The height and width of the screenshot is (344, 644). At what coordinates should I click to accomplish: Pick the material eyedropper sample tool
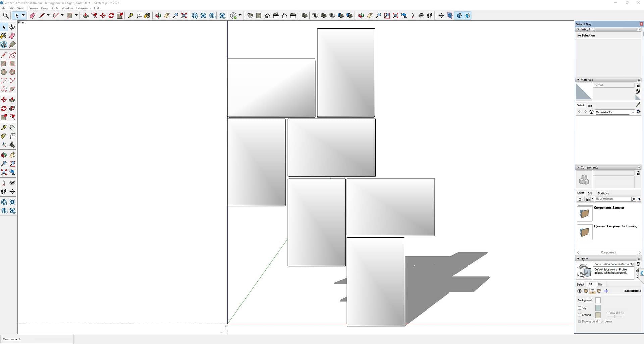coord(638,105)
